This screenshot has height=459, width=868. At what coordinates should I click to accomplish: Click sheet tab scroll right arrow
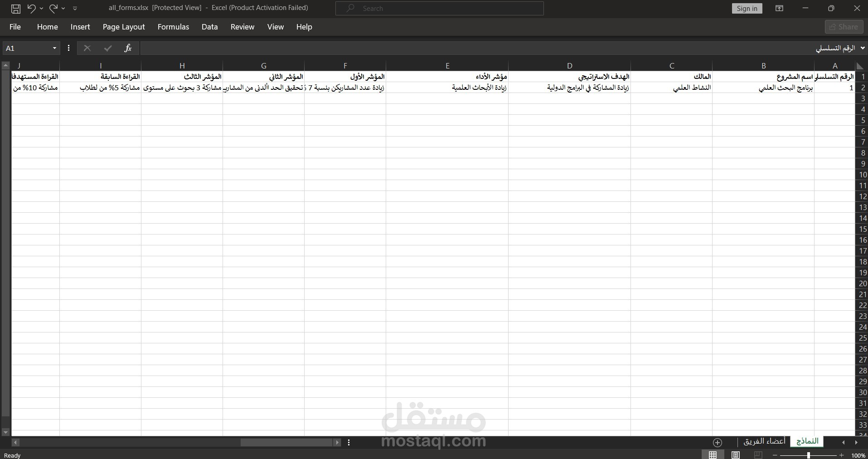[856, 442]
